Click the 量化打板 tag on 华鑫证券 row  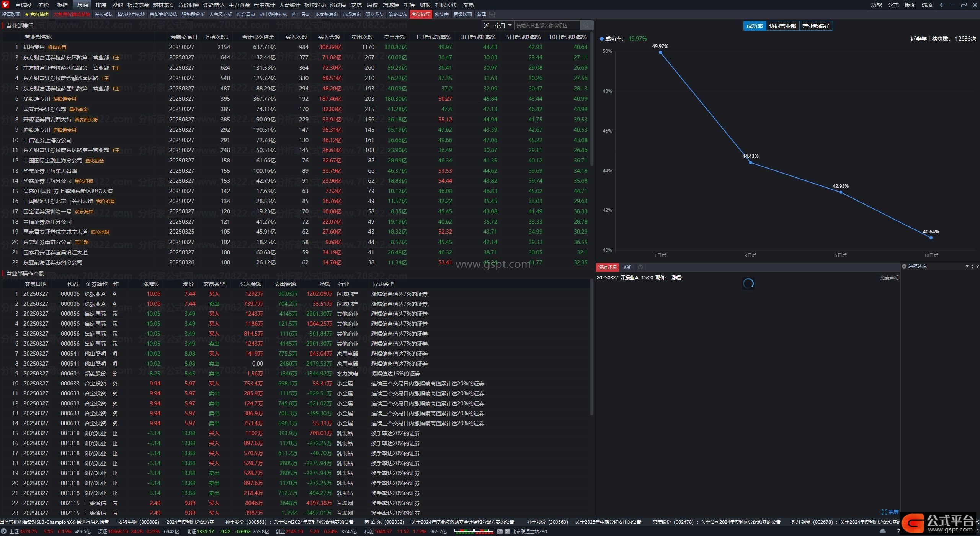tap(83, 181)
